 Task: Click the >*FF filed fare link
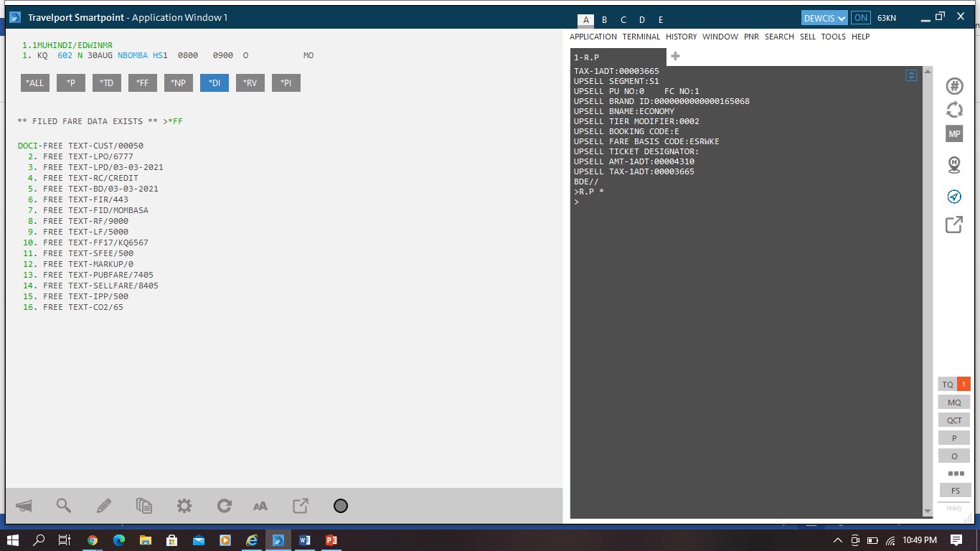[x=173, y=121]
